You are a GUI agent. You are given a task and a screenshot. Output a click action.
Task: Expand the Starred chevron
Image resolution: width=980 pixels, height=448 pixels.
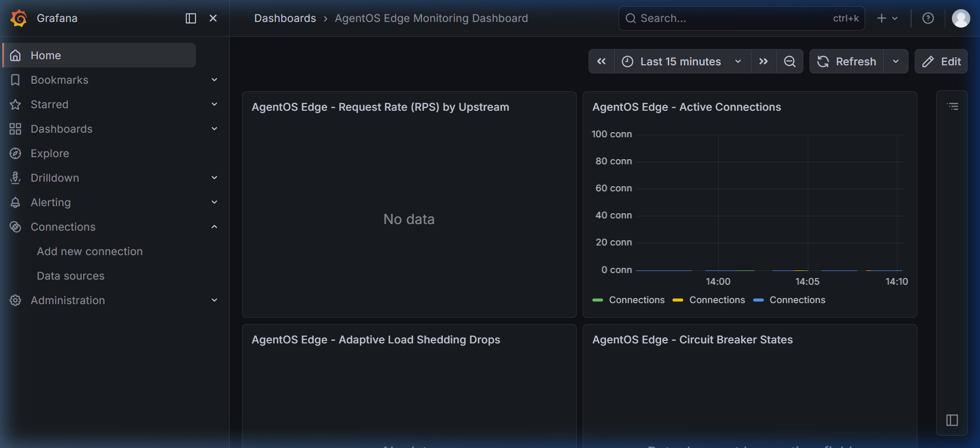point(214,105)
